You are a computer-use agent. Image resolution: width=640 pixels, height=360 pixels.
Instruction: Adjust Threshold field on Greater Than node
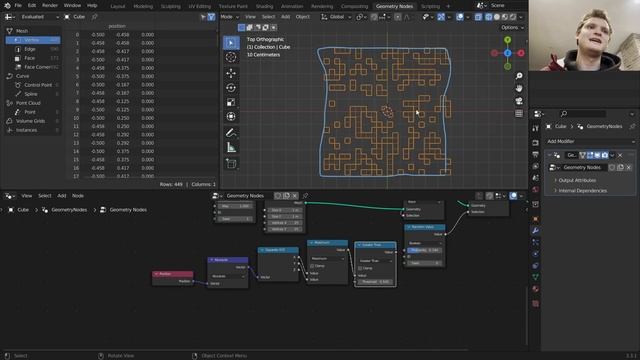[375, 282]
